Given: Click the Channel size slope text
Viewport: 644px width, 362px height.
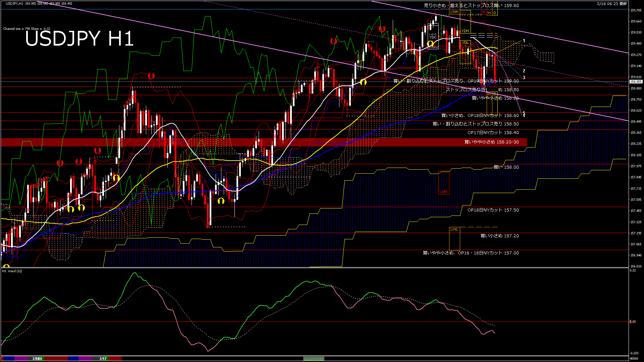Looking at the screenshot, I should click(x=26, y=29).
